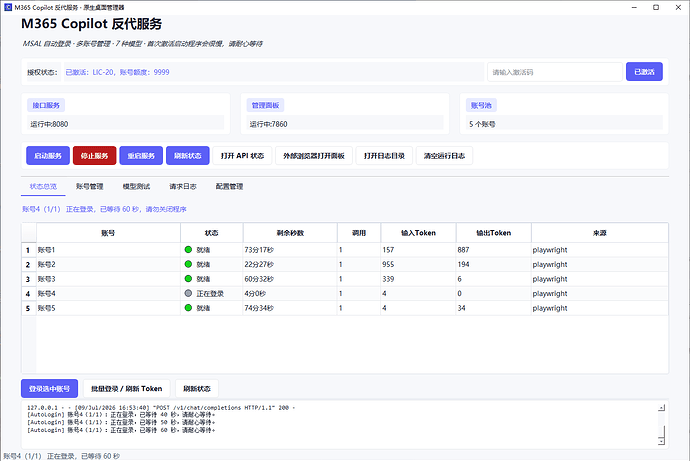The width and height of the screenshot is (690, 461).
Task: Click the log panel scroll-up arrow
Action: click(x=661, y=408)
